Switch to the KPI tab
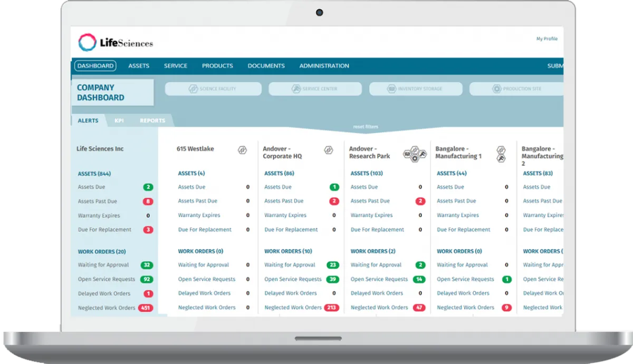This screenshot has width=633, height=364. point(119,121)
